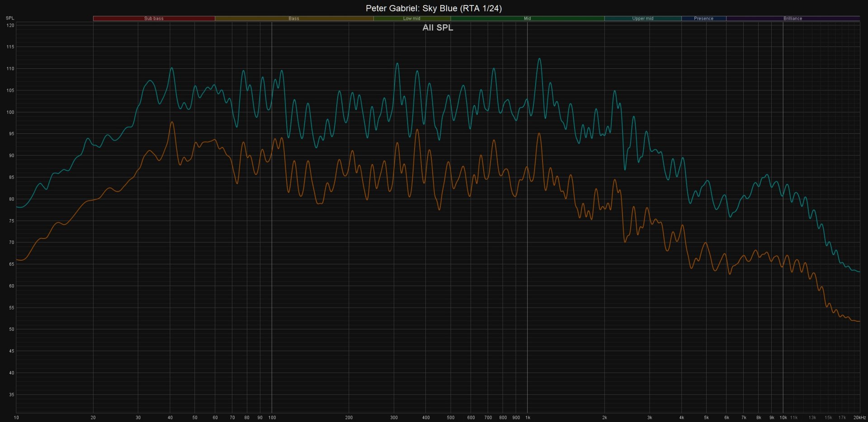Screen dimensions: 868x422
Task: Select the Presence band label
Action: 703,19
